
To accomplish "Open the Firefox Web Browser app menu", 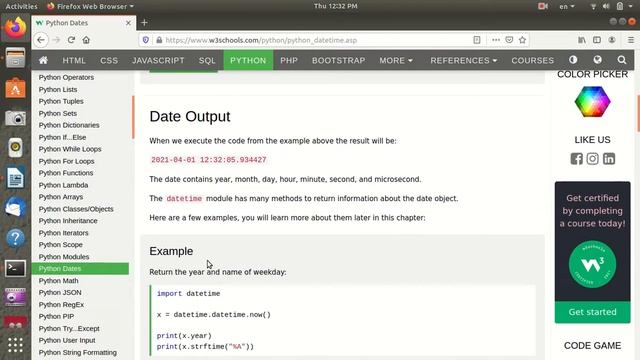I will [90, 6].
